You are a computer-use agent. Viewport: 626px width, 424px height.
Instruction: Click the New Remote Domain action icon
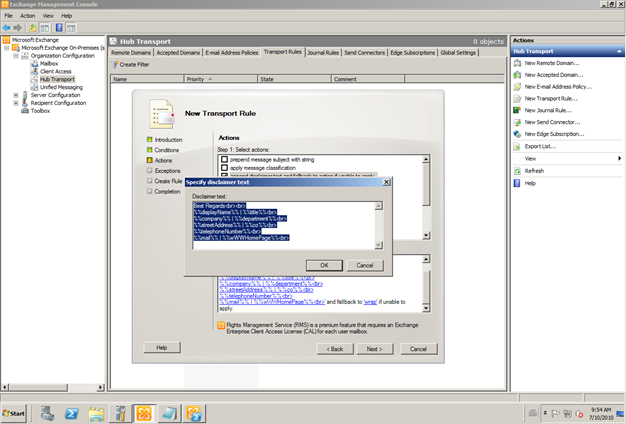pyautogui.click(x=517, y=63)
